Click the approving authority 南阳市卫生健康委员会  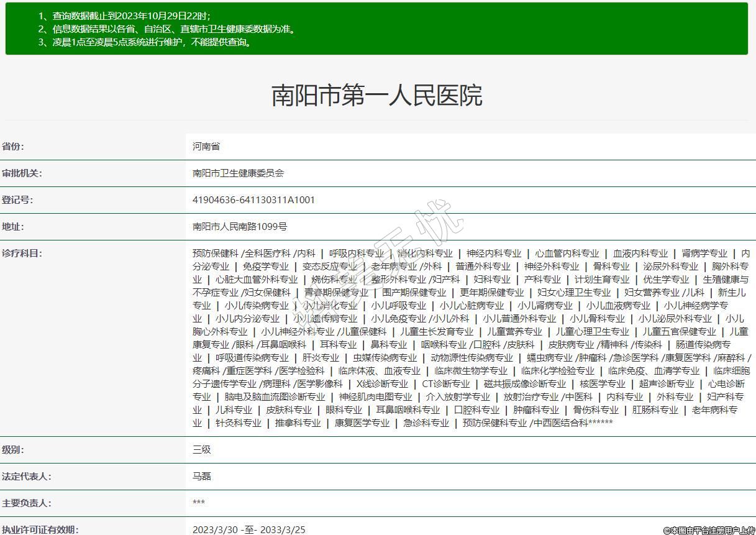click(x=239, y=173)
